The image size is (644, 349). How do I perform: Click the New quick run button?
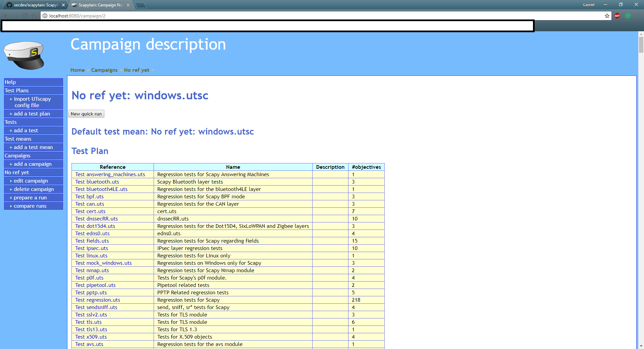tap(86, 114)
